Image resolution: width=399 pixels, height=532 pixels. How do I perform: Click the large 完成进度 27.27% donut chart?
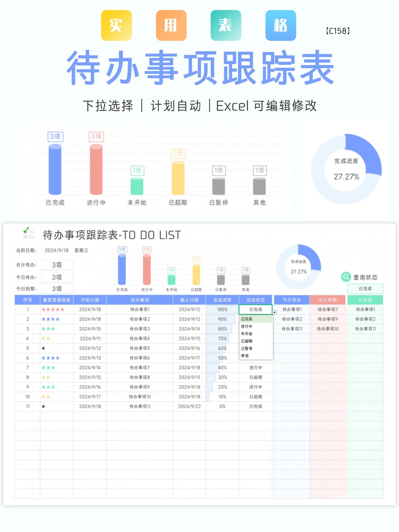tap(346, 169)
